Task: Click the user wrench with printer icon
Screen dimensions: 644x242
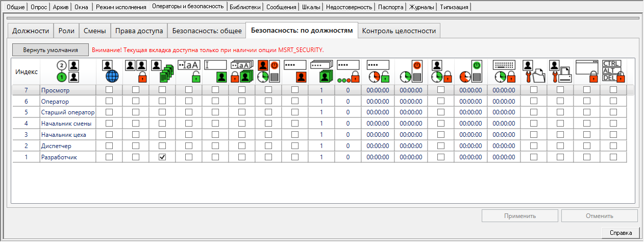Action: pos(560,71)
